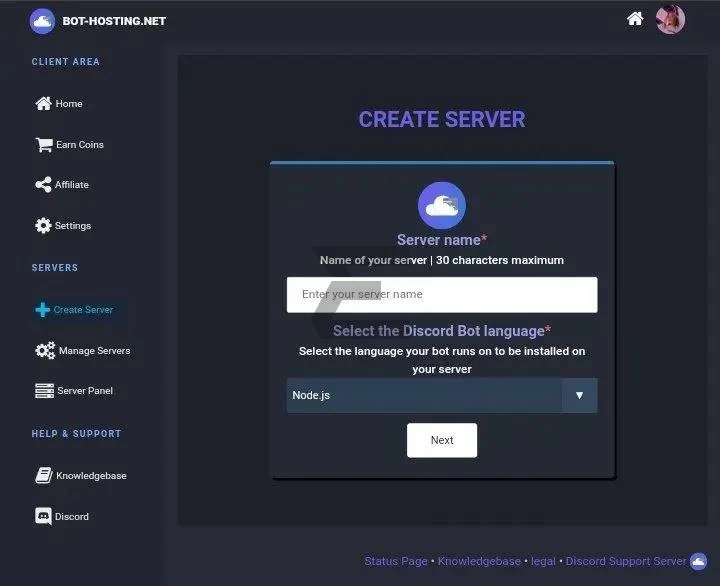The image size is (720, 586).
Task: Focus the server name input field
Action: [x=442, y=295]
